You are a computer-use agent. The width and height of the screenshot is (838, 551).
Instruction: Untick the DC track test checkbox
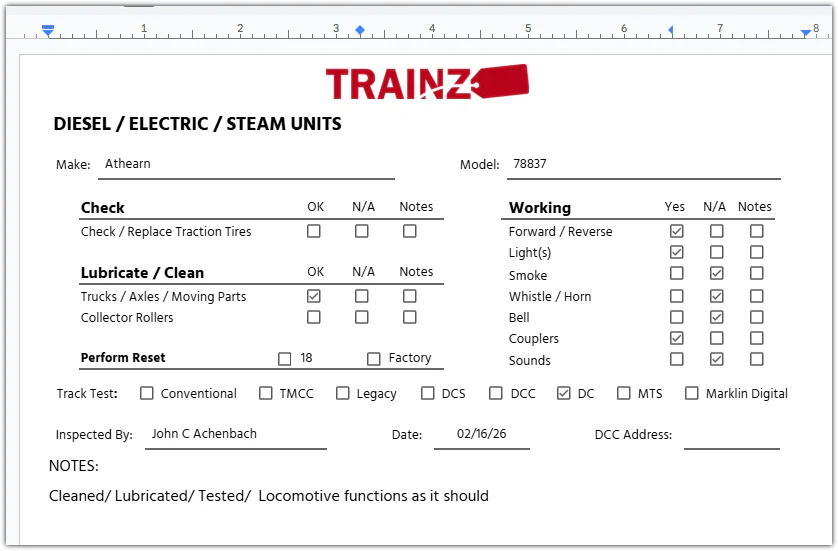point(564,393)
